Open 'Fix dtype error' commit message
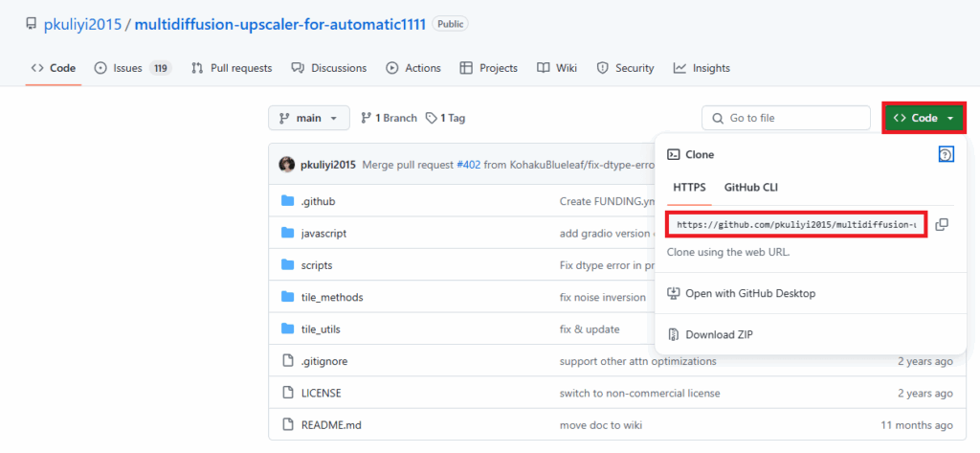 [x=606, y=265]
